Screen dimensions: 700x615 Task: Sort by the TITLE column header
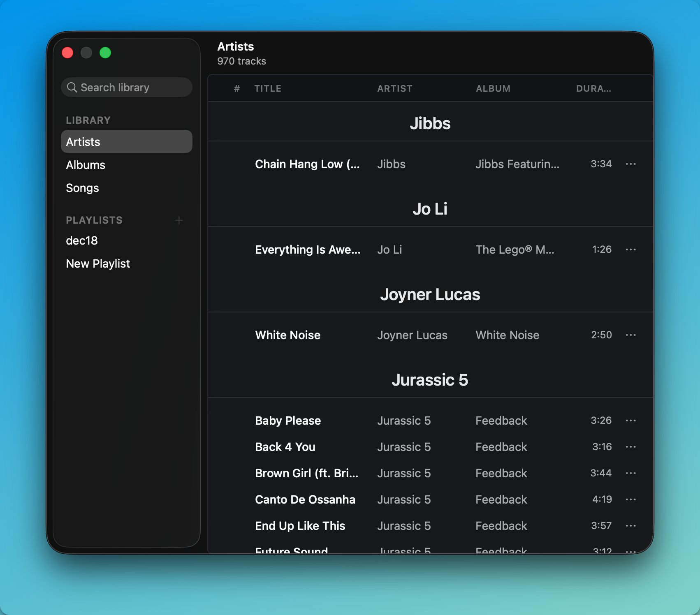tap(268, 88)
